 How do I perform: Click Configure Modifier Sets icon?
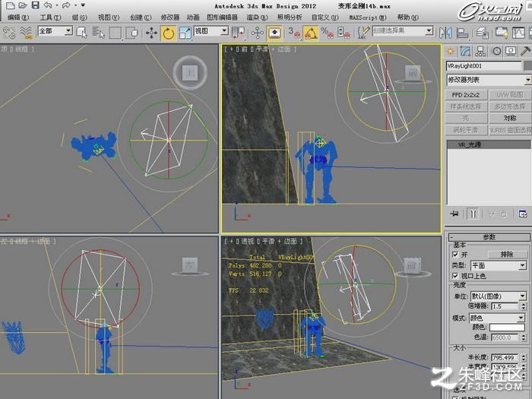point(523,214)
